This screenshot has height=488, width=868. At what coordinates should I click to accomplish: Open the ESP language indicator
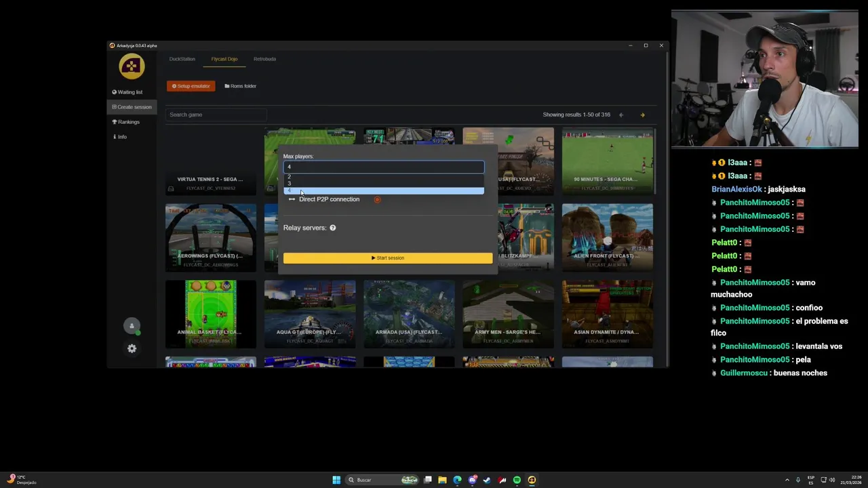coord(811,480)
